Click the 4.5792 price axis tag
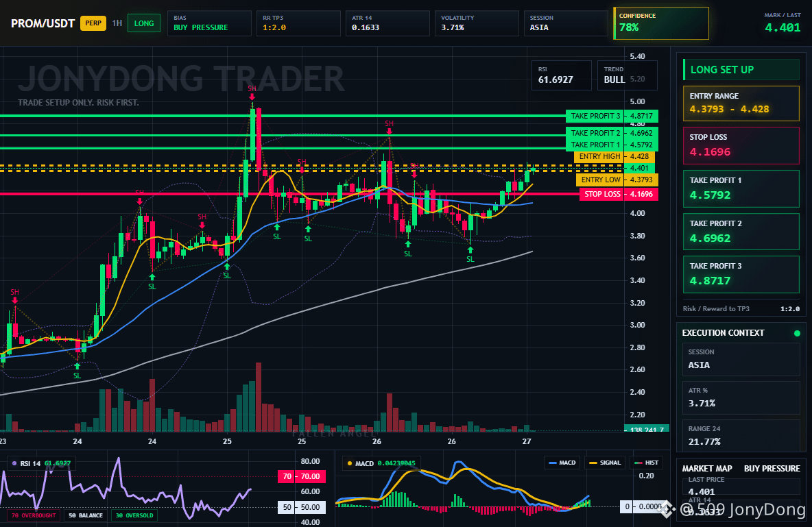812x527 pixels. coord(642,145)
